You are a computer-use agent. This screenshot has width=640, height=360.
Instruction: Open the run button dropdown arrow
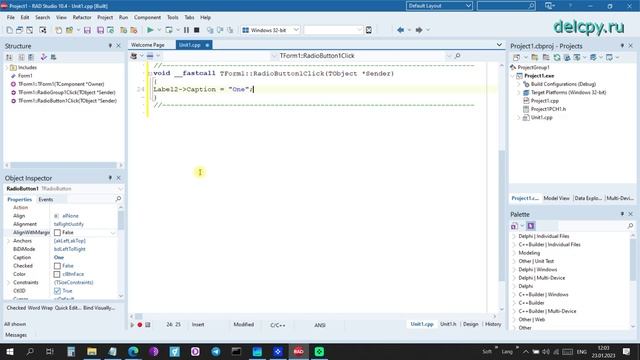(159, 30)
